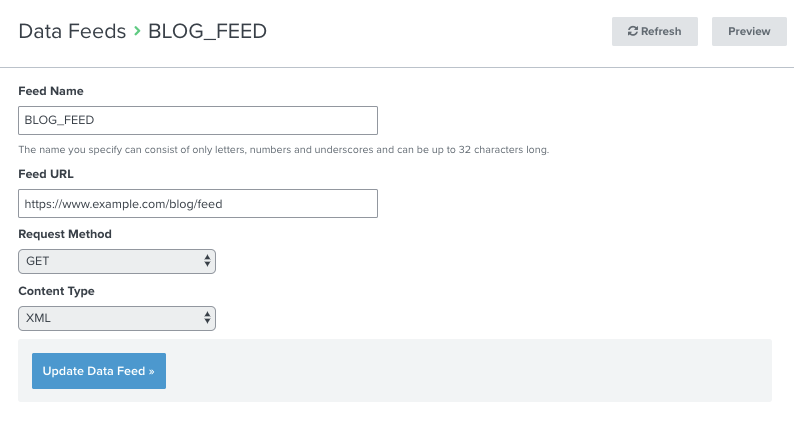The width and height of the screenshot is (797, 428).
Task: Click the Request Method label
Action: tap(65, 234)
